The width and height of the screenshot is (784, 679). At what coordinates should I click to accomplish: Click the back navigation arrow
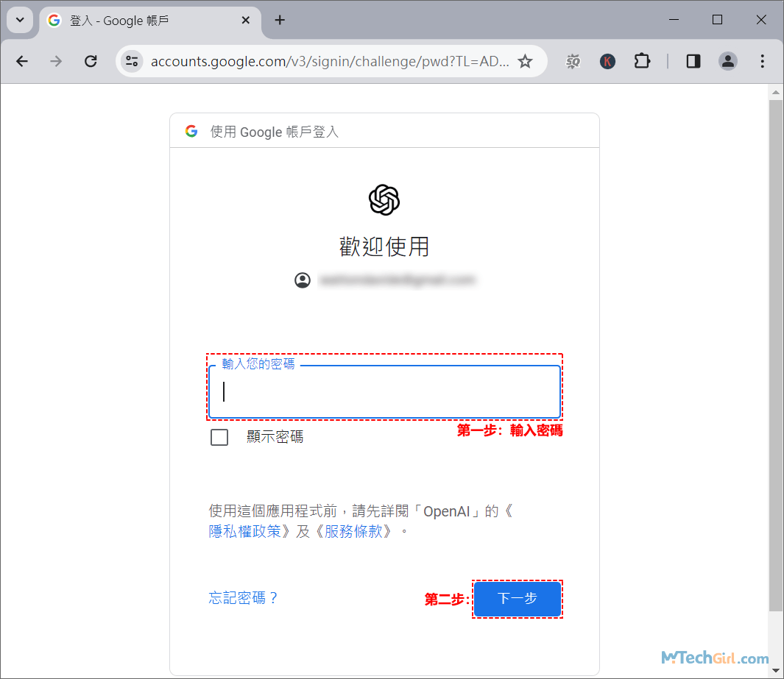(21, 61)
